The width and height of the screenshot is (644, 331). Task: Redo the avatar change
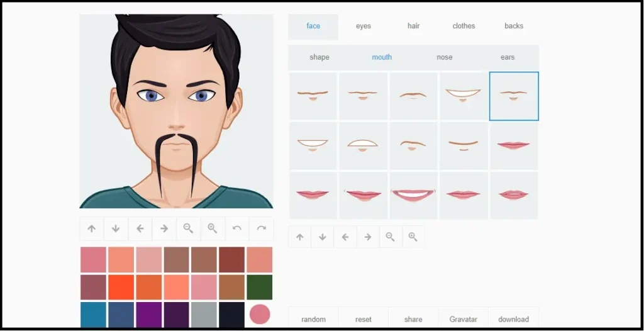pyautogui.click(x=261, y=228)
